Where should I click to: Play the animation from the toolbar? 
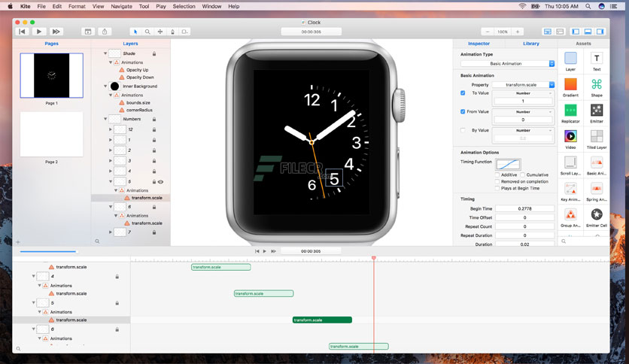tap(39, 32)
